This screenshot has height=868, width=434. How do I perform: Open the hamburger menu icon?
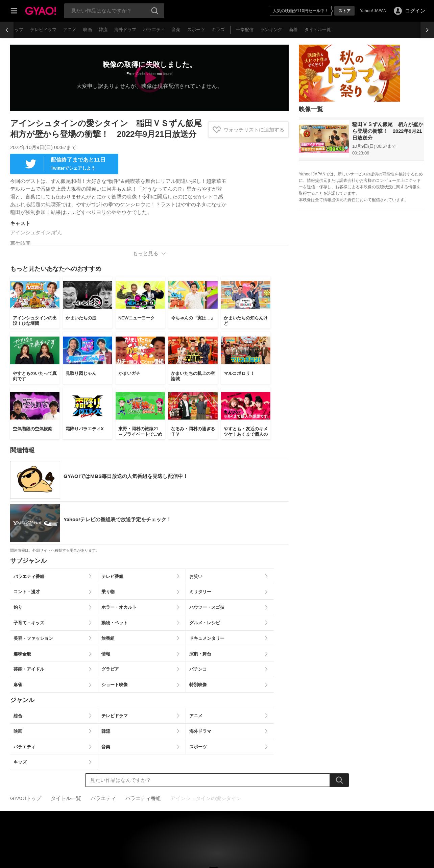(14, 11)
